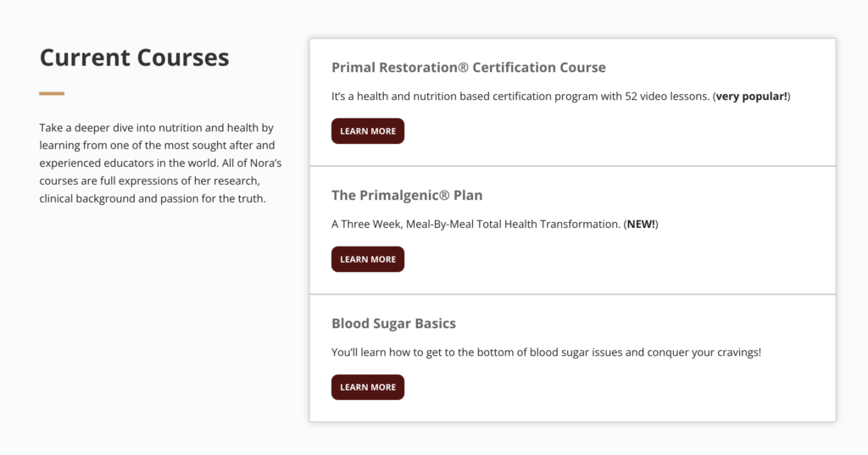
Task: Select the Three Week Meal-By-Meal description
Action: (x=475, y=225)
